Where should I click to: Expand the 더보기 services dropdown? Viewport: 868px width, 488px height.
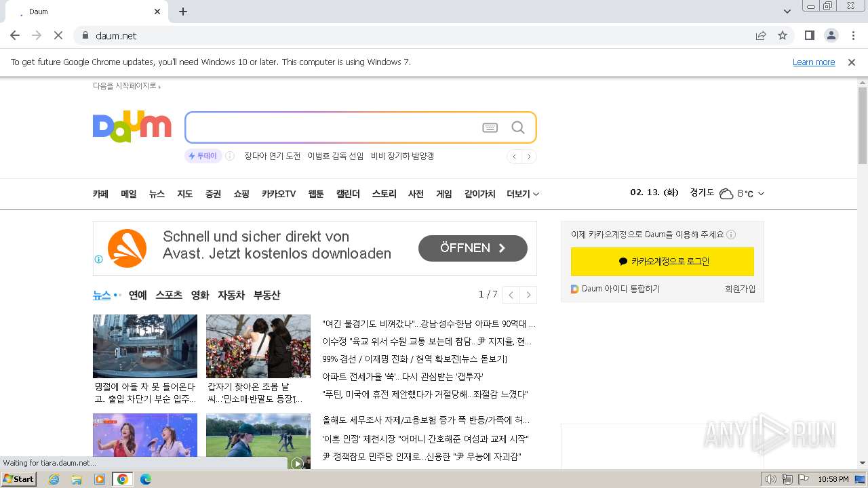click(523, 194)
